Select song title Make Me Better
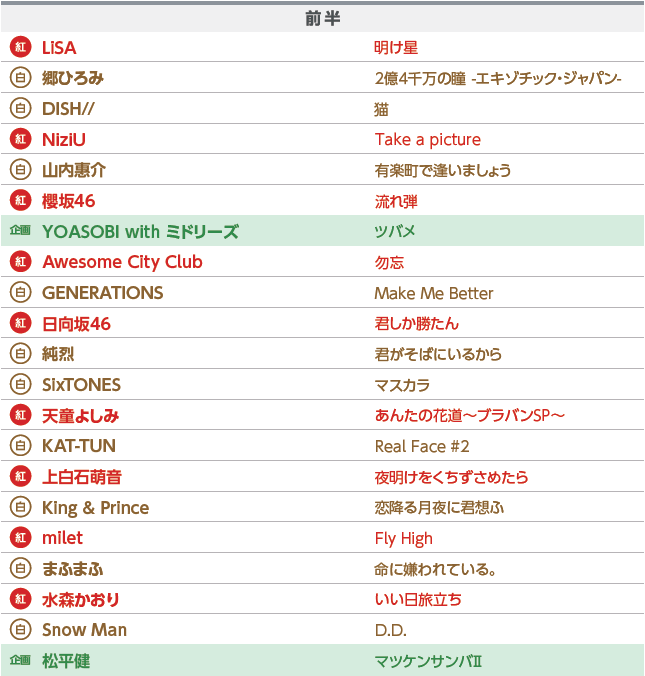 433,293
